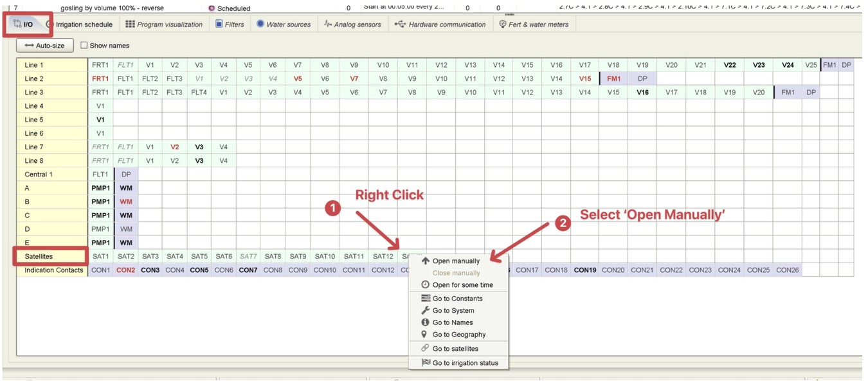Switch to the Analog sensors tab
868x381 pixels.
click(x=352, y=24)
